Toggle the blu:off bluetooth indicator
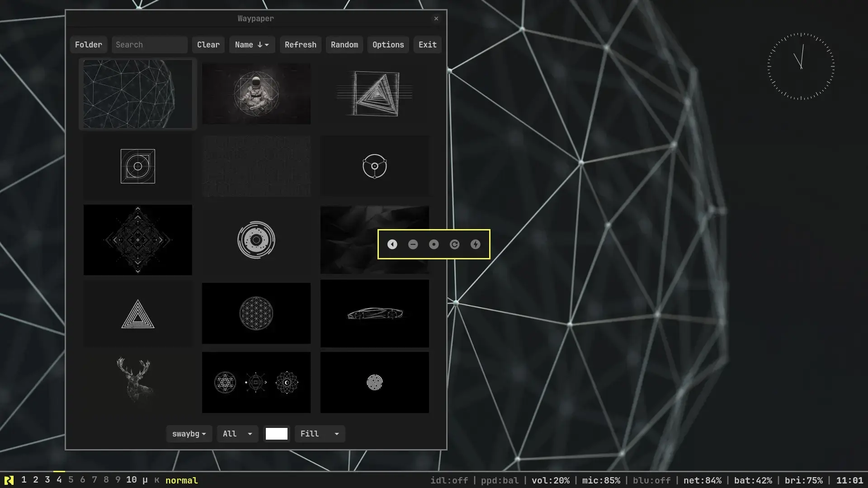This screenshot has height=488, width=868. pos(651,480)
